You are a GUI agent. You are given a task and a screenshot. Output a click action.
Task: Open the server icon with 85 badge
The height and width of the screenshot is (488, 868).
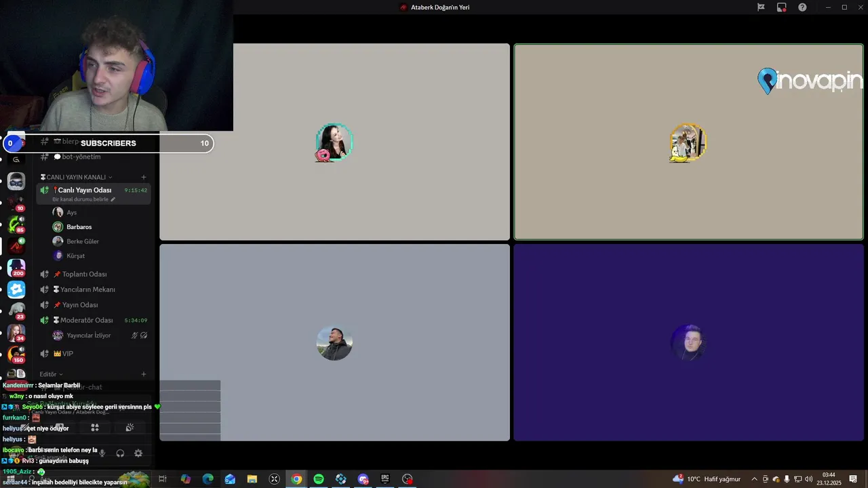click(x=16, y=224)
